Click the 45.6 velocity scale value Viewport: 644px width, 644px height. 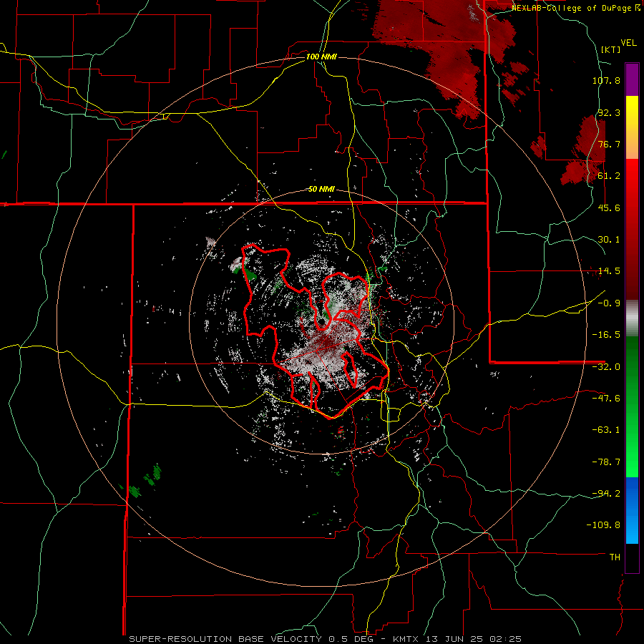click(609, 208)
